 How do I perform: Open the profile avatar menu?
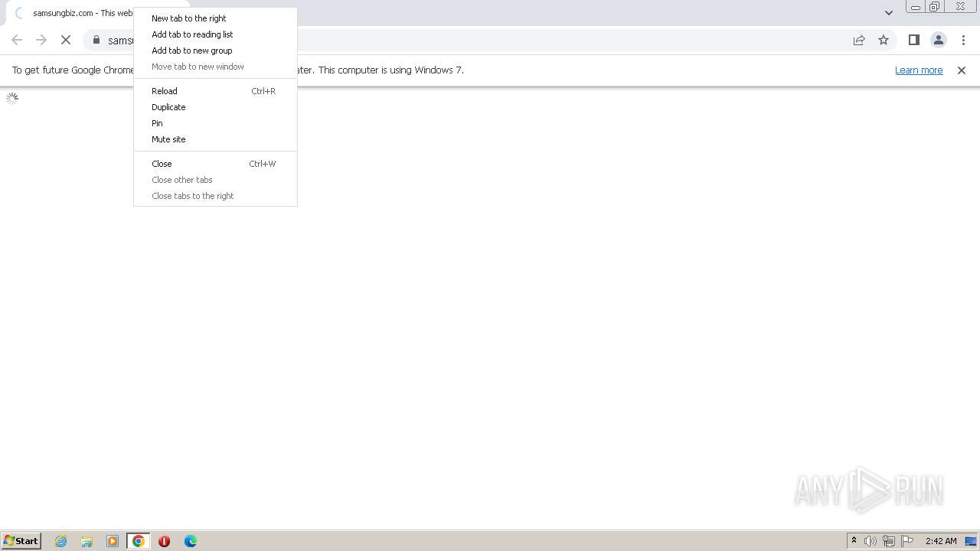tap(938, 40)
